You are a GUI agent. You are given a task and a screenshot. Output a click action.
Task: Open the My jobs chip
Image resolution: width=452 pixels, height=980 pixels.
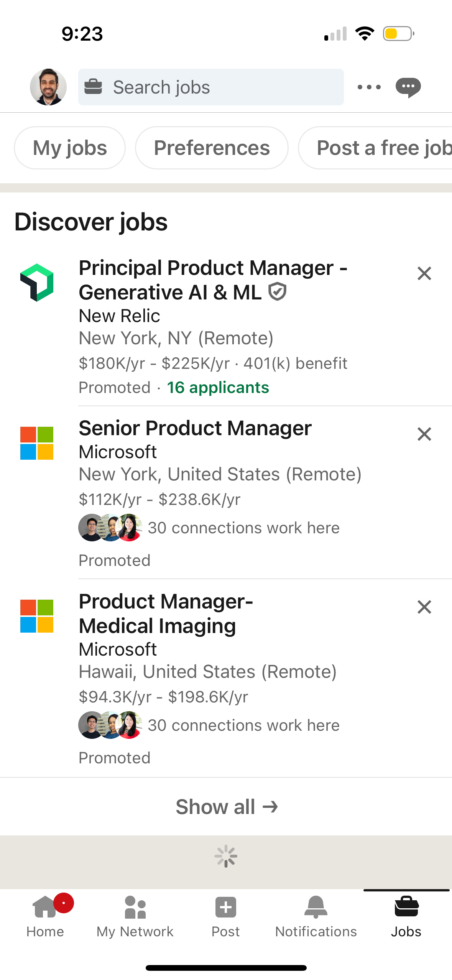click(69, 147)
